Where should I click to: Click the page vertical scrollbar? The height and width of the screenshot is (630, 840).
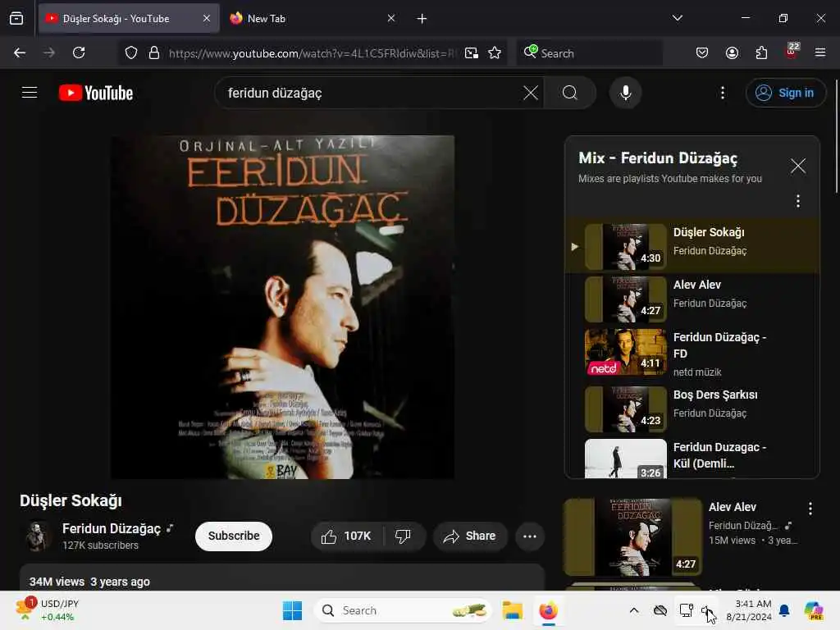point(836,136)
